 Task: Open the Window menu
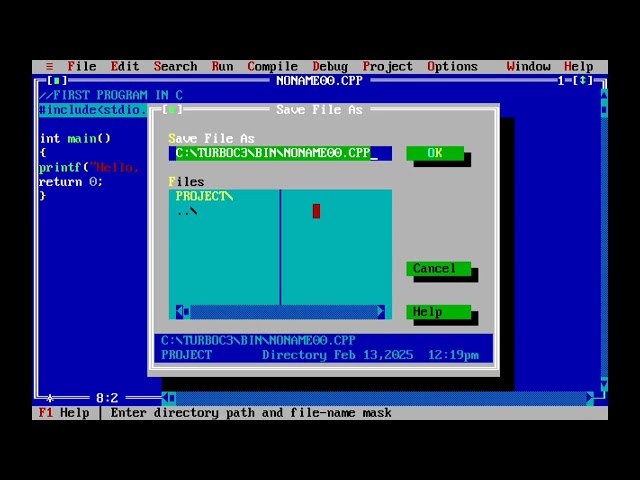[528, 67]
